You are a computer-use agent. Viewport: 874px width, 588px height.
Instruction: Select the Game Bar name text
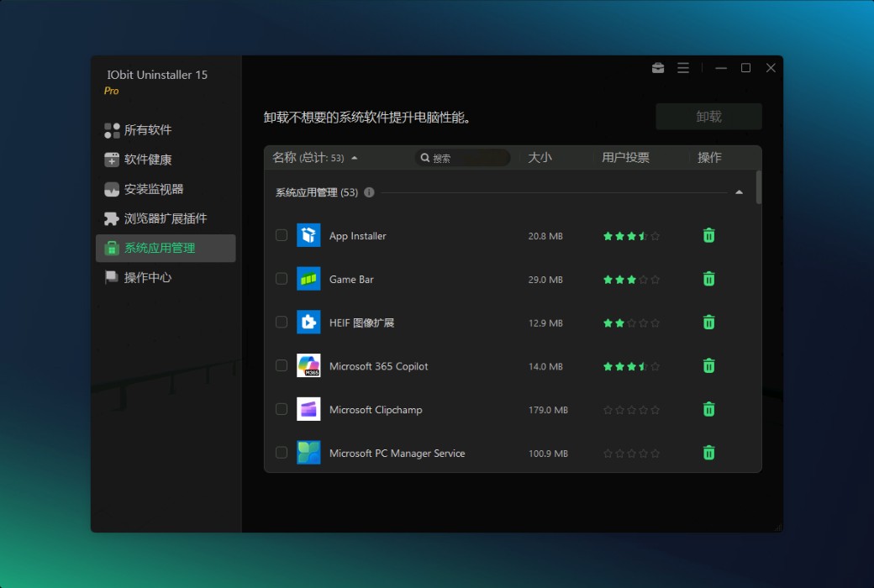pyautogui.click(x=351, y=279)
